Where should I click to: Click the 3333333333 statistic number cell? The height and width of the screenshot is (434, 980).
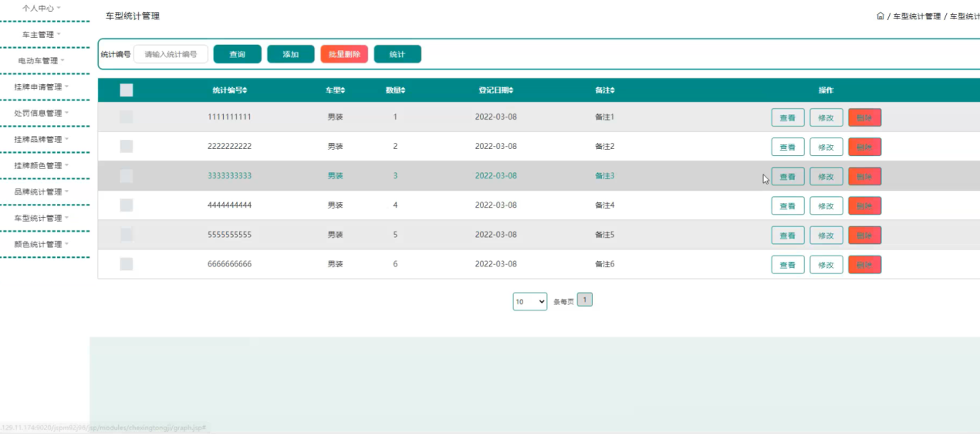230,176
